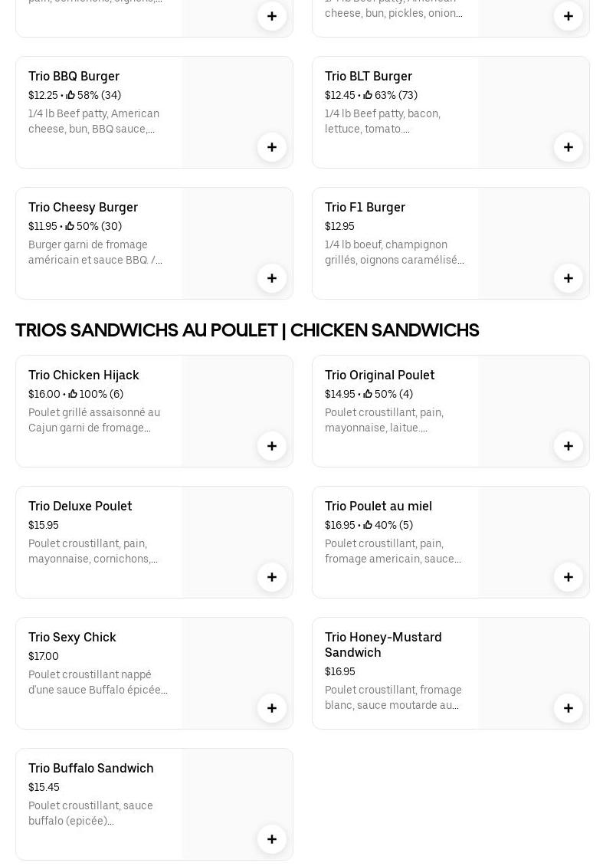Image resolution: width=616 pixels, height=866 pixels.
Task: Add Trio F1 Burger with plus button
Action: tap(568, 278)
